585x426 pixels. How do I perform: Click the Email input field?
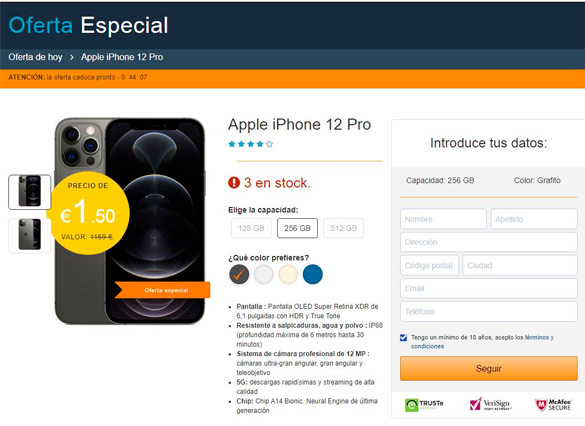(x=489, y=288)
